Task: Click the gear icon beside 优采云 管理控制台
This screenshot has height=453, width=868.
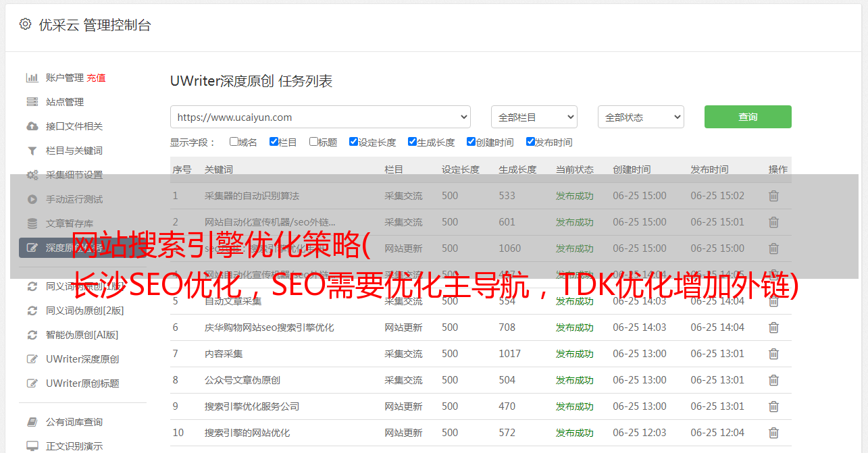Action: point(25,24)
